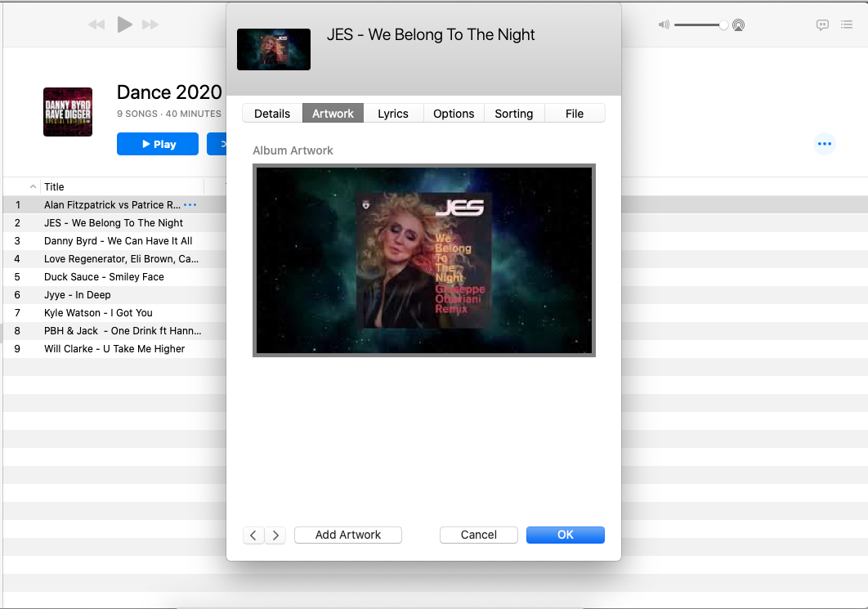The image size is (868, 609).
Task: Select track PBH & Jack - One Drink
Action: pos(123,330)
